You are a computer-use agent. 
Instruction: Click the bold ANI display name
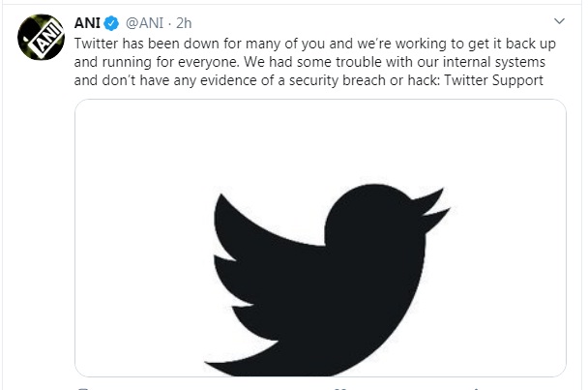(87, 23)
